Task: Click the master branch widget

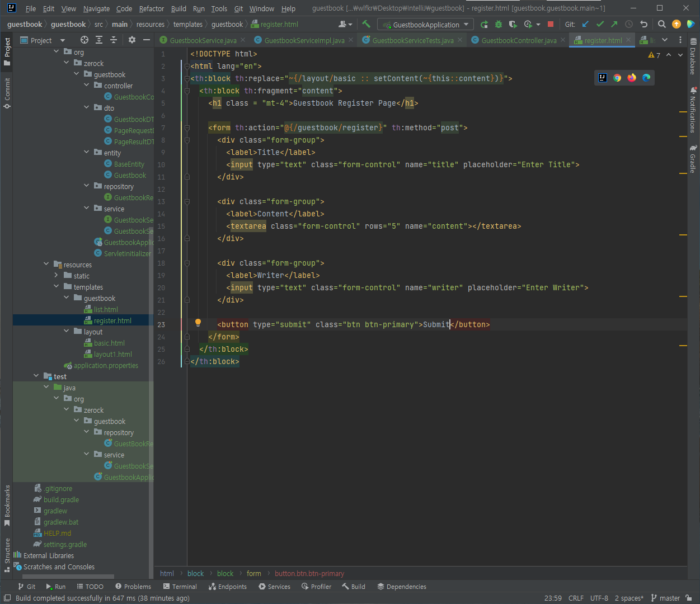Action: tap(665, 598)
